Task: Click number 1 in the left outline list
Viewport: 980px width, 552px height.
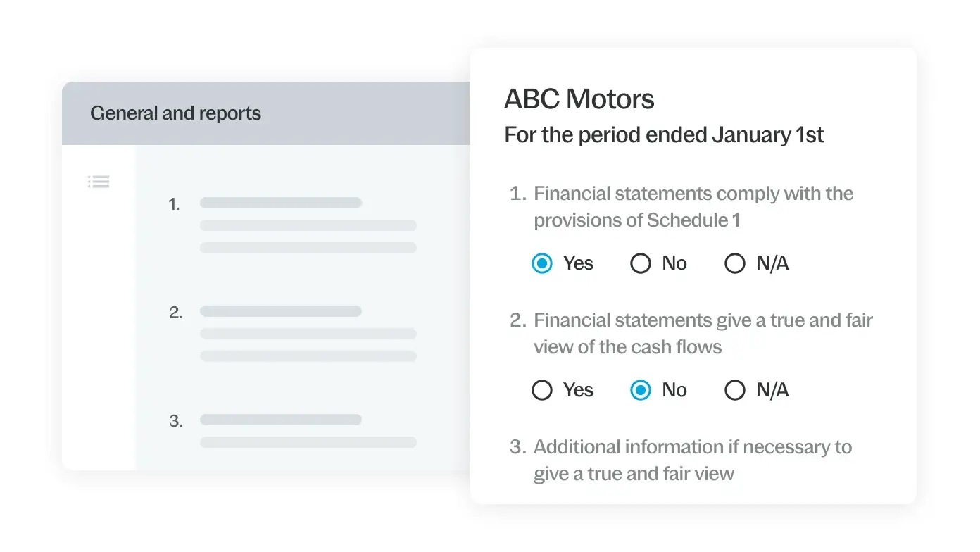Action: [x=174, y=205]
